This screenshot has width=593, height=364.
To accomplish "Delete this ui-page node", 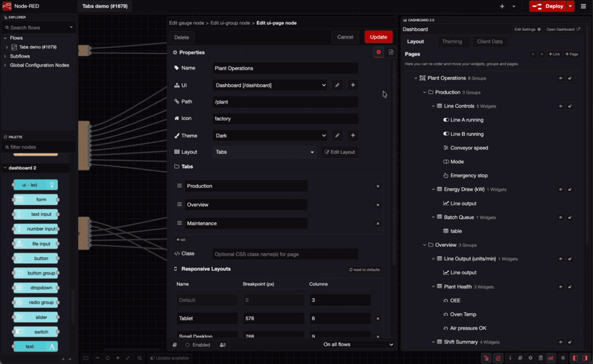I will pos(181,37).
